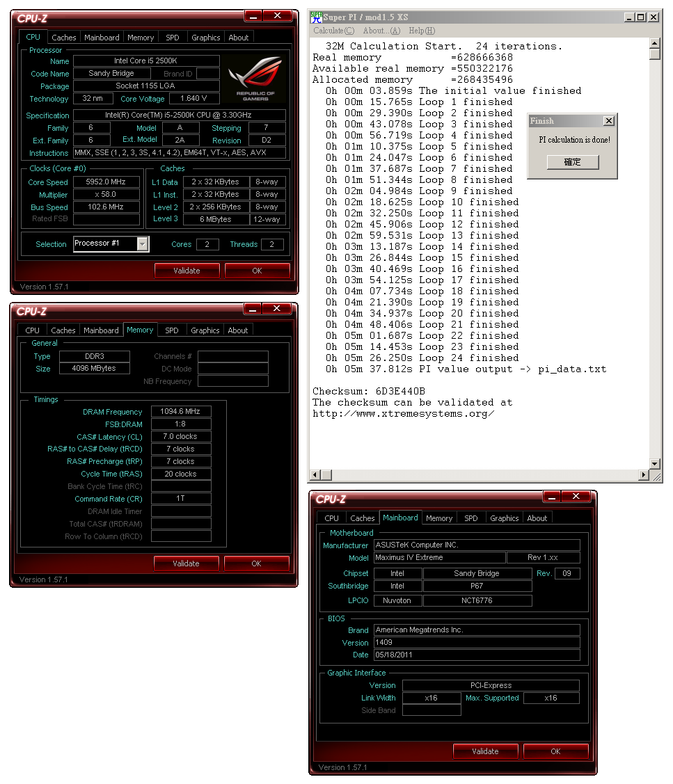Click the Intel Core i5 2500K name field

coord(146,61)
